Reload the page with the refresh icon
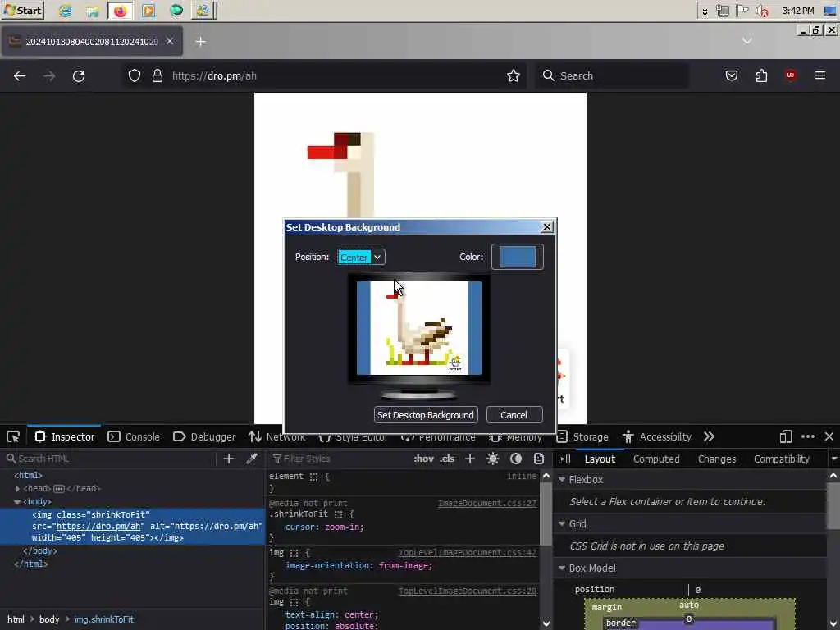This screenshot has width=840, height=630. point(79,76)
